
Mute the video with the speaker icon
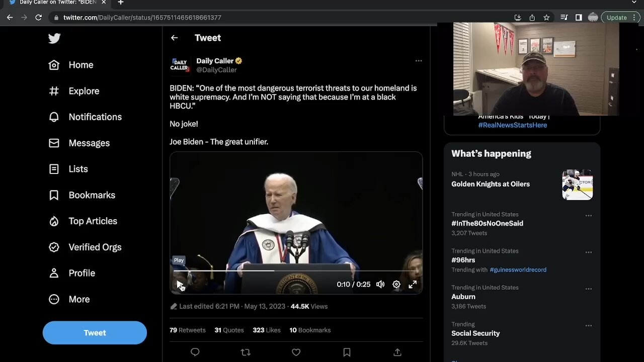click(380, 285)
